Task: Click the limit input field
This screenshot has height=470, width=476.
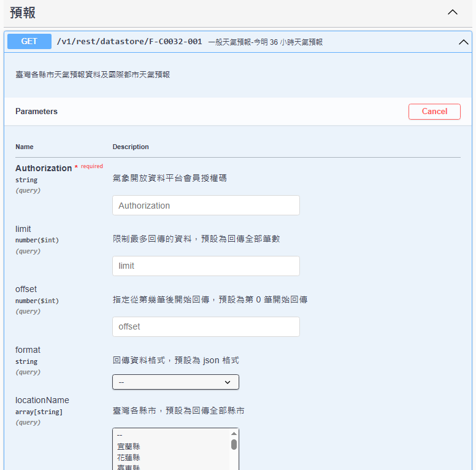Action: pyautogui.click(x=205, y=266)
